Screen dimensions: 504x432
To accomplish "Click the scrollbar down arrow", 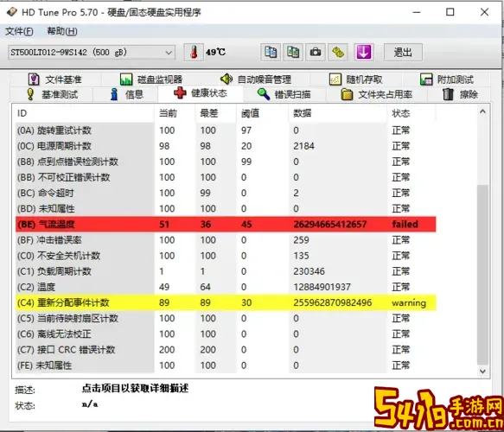I will coord(482,372).
